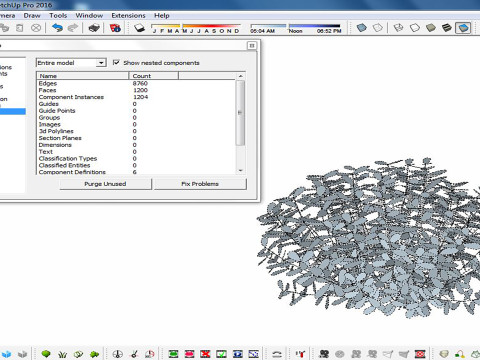Toggle X-Ray face style

pyautogui.click(x=362, y=28)
